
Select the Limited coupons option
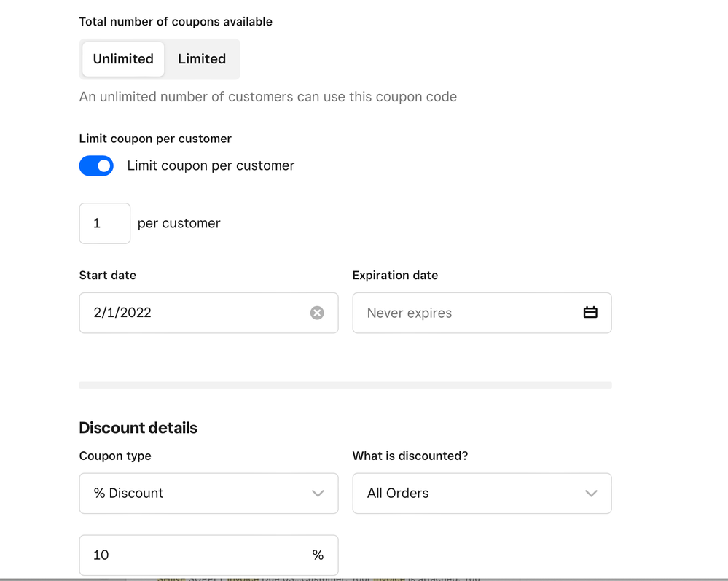tap(202, 59)
